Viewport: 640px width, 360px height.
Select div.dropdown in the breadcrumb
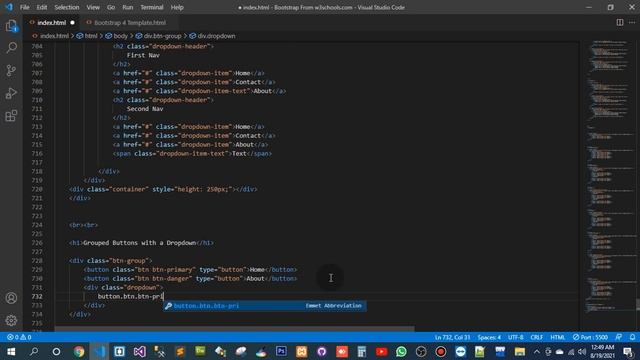coord(216,36)
